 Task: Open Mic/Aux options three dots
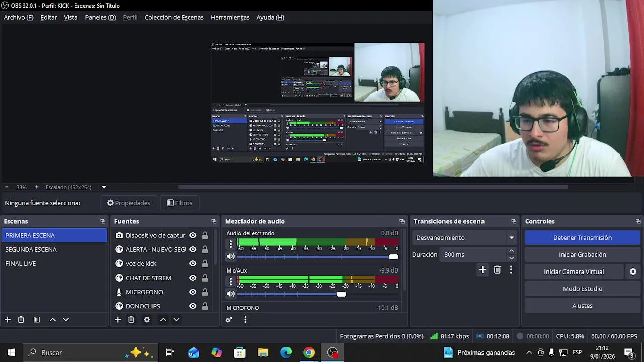(231, 281)
